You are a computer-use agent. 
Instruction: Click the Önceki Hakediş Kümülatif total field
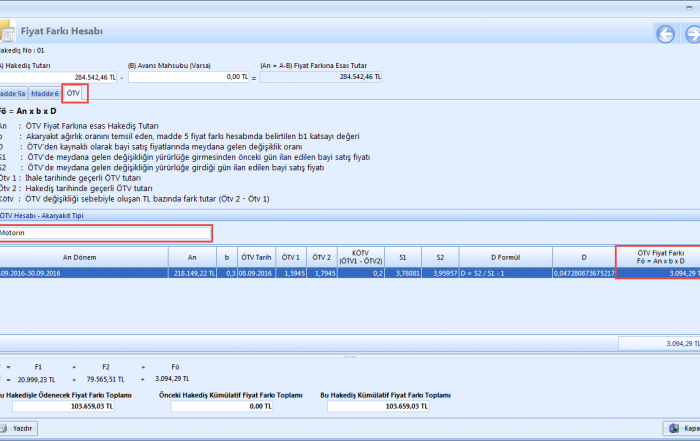click(216, 406)
